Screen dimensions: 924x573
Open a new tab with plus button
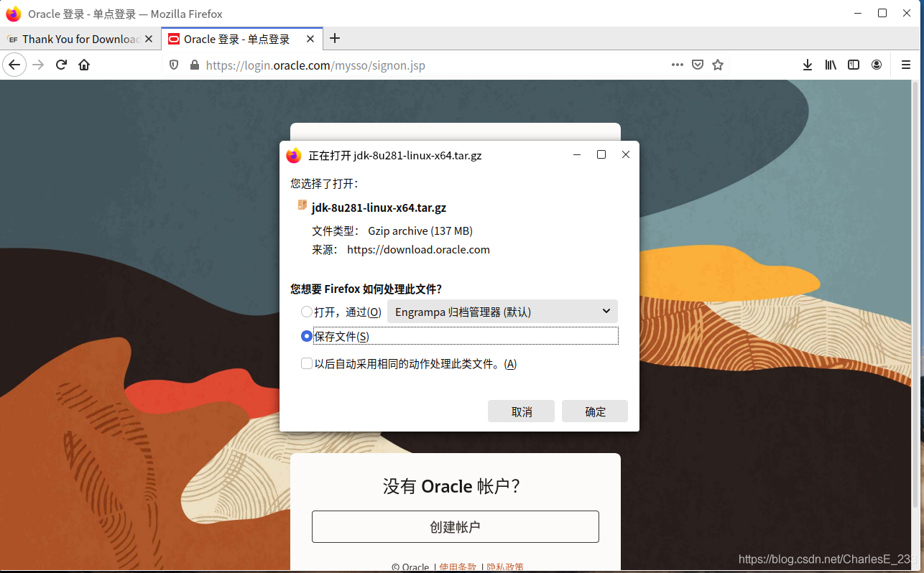[334, 39]
